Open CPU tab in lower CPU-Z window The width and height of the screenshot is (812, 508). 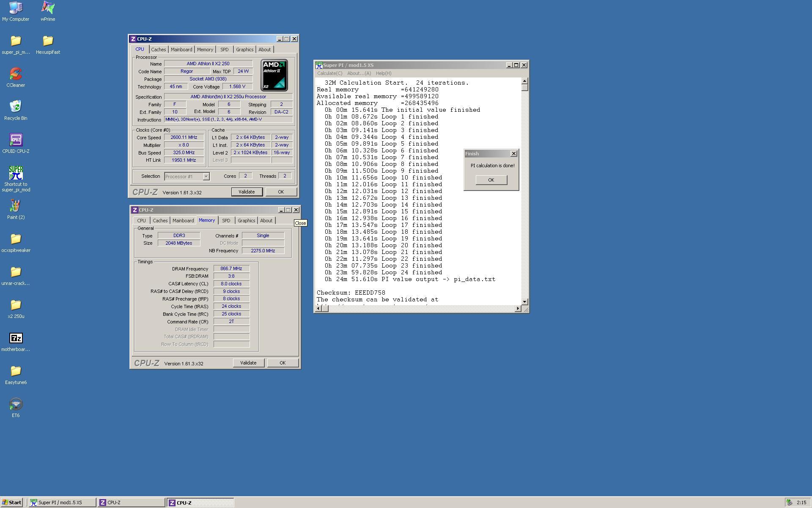(x=141, y=221)
